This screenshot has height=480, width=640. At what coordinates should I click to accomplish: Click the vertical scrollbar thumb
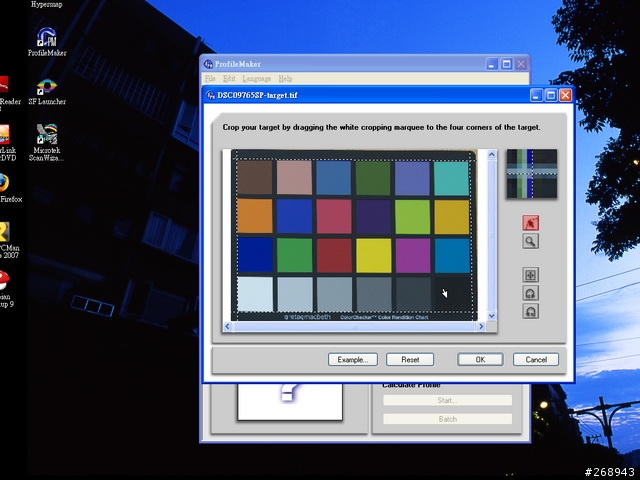coord(491,235)
